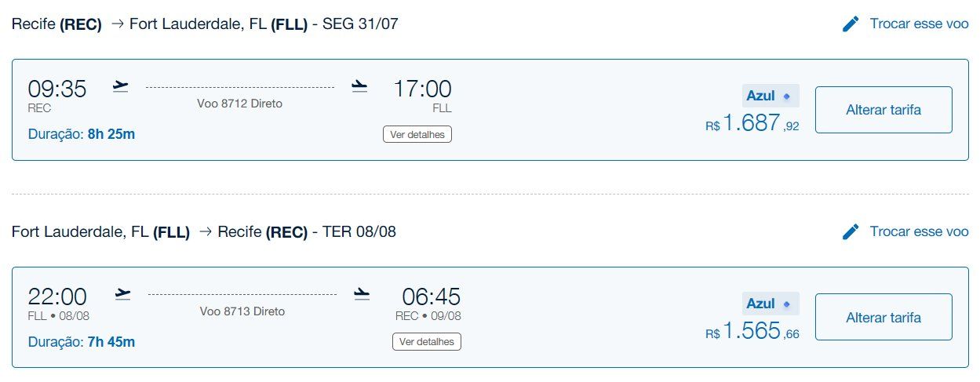Click 'Alterar tarifa' for the R$ 1.687,92 flight
Screen dimensions: 980x382
coord(883,110)
